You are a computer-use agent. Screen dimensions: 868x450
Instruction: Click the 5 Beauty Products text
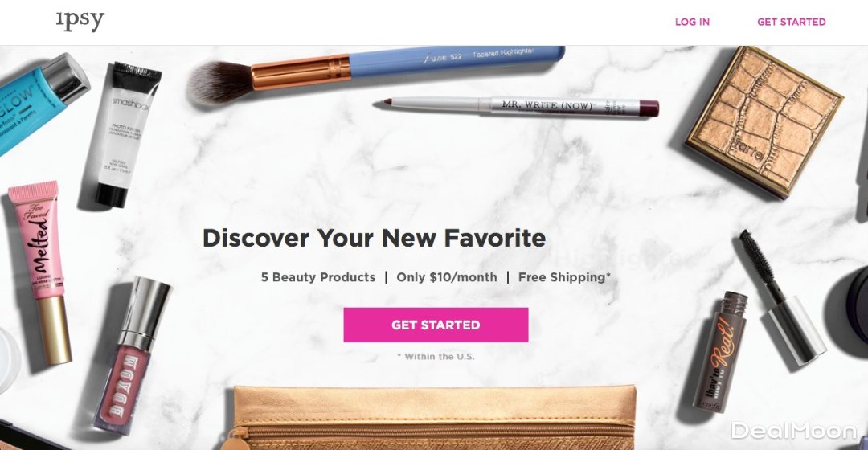318,277
